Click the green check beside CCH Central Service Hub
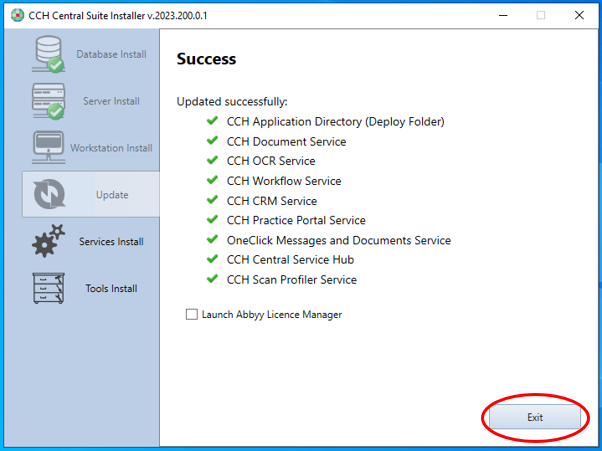 click(x=212, y=259)
